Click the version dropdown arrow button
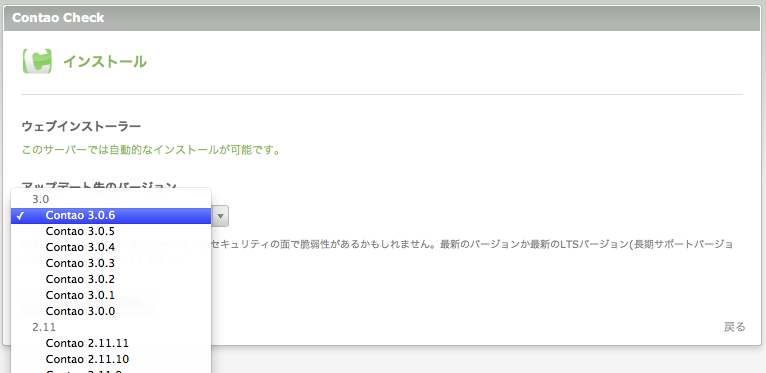 (x=220, y=216)
